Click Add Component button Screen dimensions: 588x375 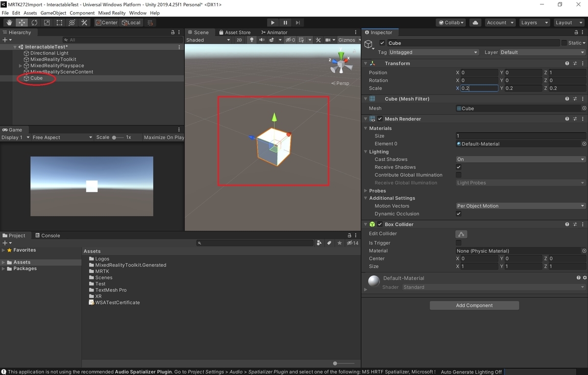pyautogui.click(x=474, y=305)
